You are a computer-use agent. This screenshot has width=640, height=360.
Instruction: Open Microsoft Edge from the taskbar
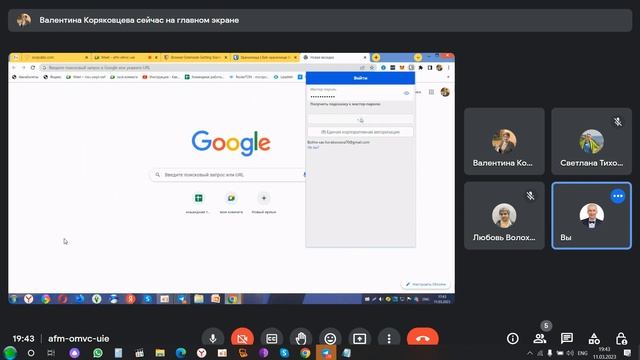181,353
